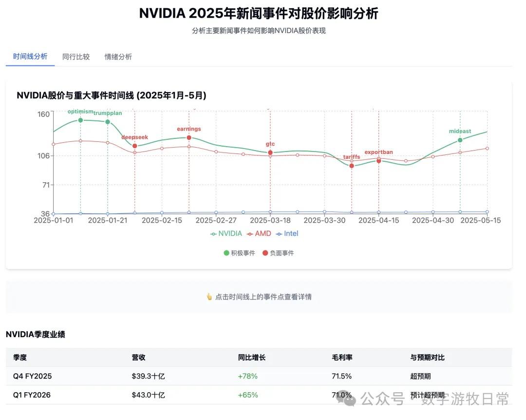Click the optimism event marker
Image resolution: width=526 pixels, height=420 pixels.
(80, 120)
